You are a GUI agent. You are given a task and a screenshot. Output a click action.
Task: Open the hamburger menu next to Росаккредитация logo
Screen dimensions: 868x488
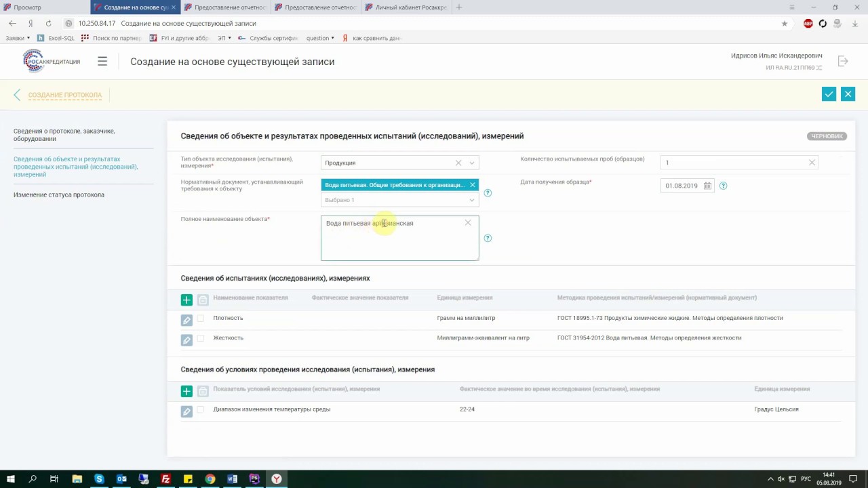point(102,61)
